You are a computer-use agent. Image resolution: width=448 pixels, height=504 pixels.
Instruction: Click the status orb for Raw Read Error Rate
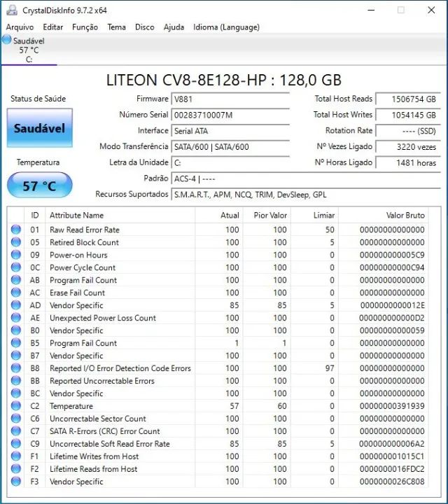pos(15,230)
